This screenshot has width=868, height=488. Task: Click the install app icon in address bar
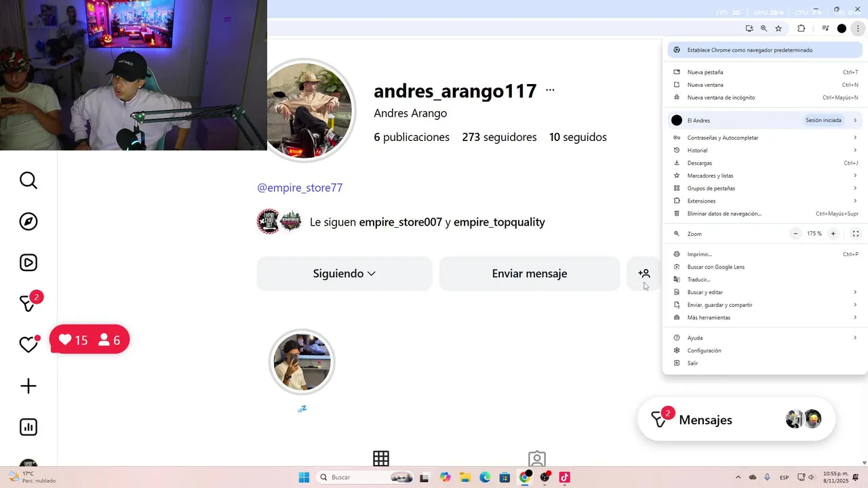click(x=749, y=28)
